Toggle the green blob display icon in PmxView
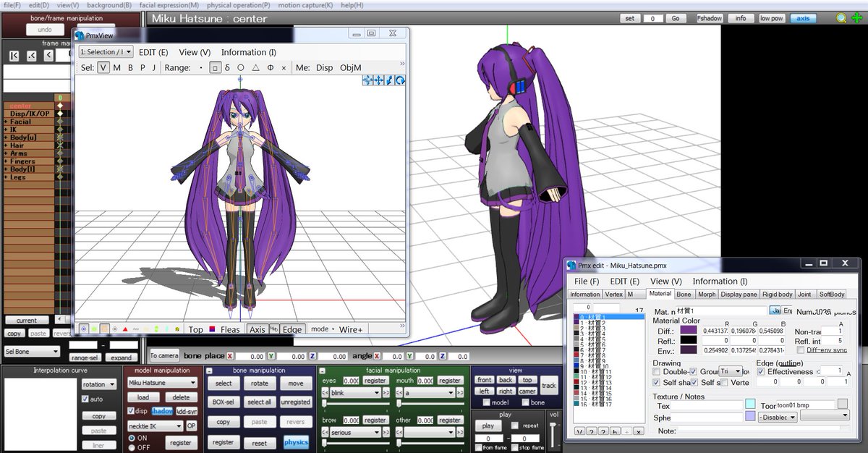The image size is (868, 453). (94, 329)
